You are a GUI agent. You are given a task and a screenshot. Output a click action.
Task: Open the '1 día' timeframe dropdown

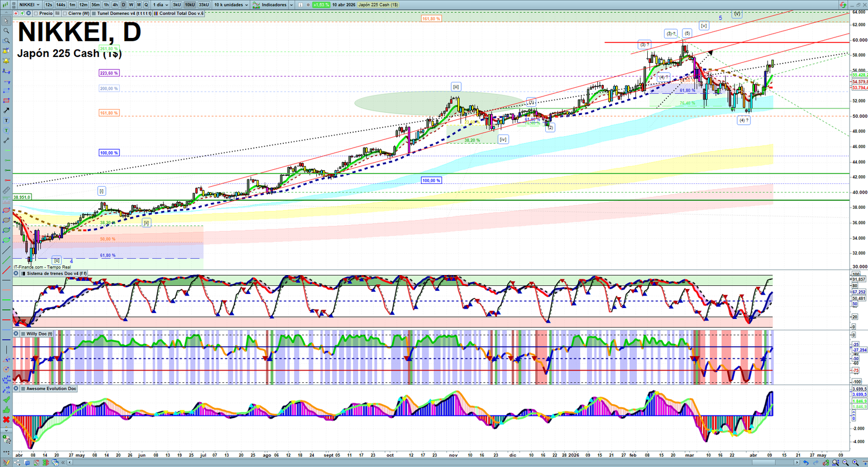160,5
